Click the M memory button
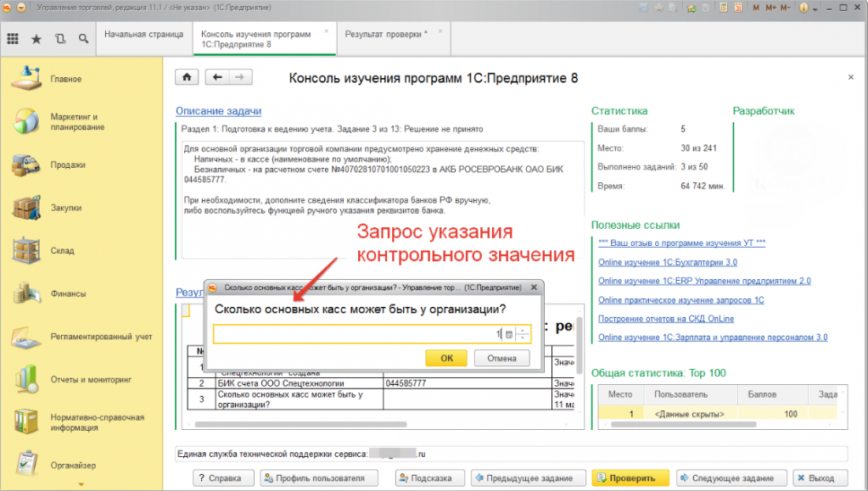The height and width of the screenshot is (491, 868). (756, 8)
